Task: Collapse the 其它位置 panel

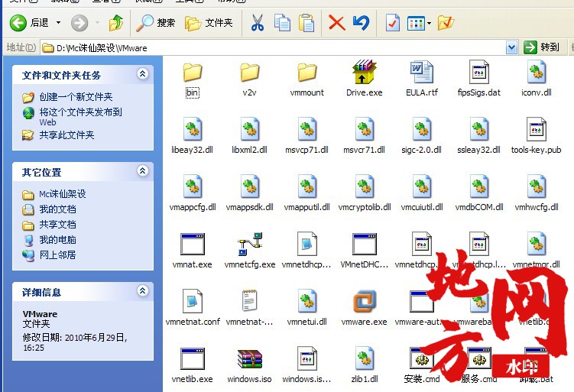Action: point(142,170)
